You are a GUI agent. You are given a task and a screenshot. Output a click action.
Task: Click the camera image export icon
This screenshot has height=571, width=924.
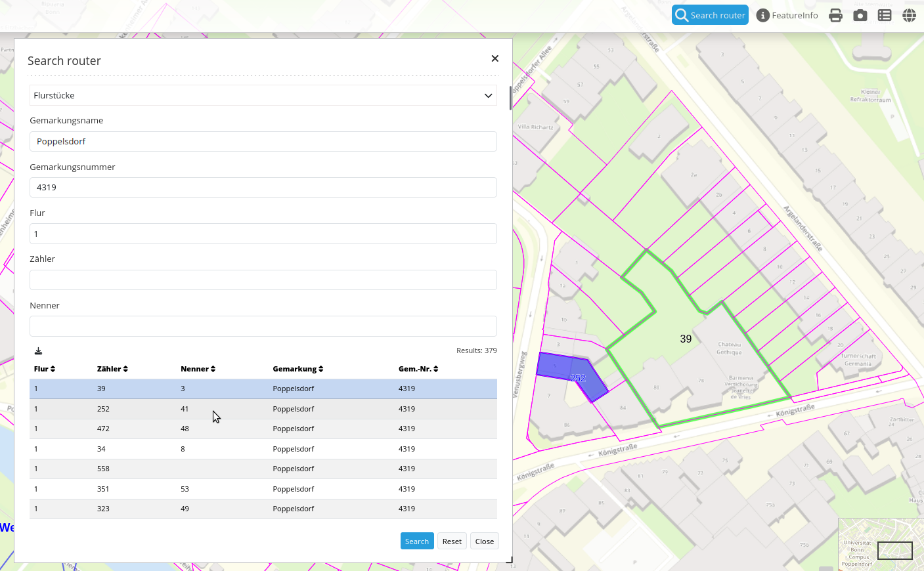860,15
